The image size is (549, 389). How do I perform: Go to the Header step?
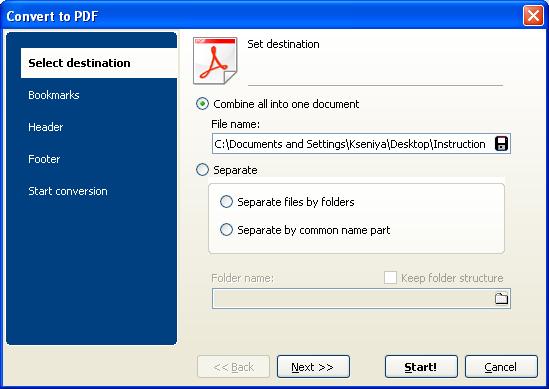(x=46, y=127)
